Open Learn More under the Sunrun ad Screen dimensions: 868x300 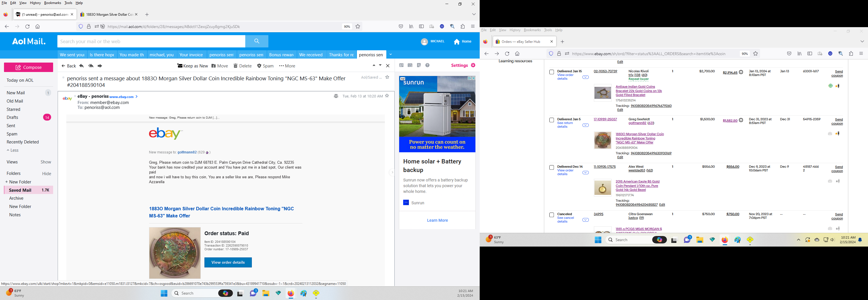pos(437,221)
